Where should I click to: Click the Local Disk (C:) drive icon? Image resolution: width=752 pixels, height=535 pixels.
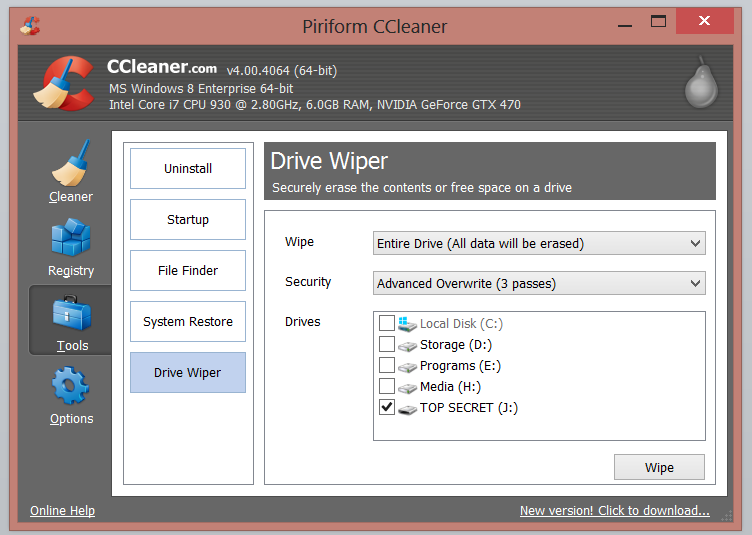pos(407,324)
